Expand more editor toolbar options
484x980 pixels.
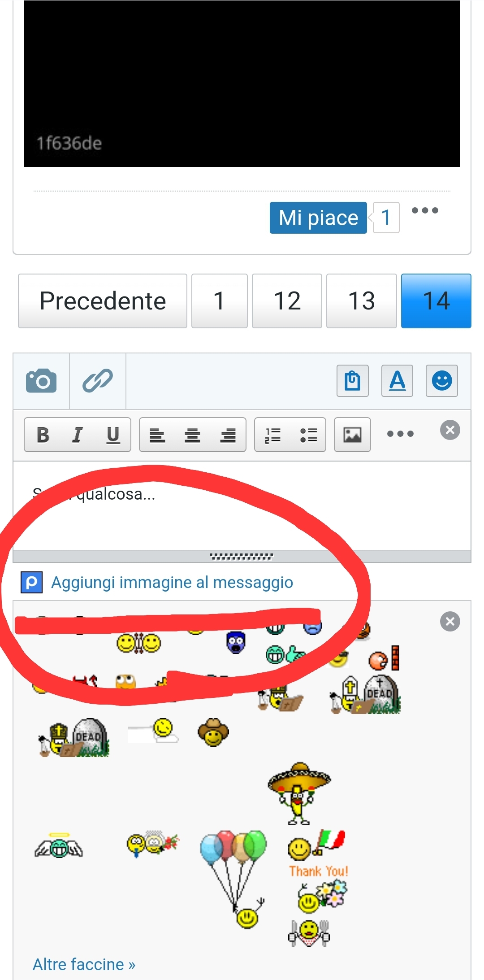(x=400, y=434)
